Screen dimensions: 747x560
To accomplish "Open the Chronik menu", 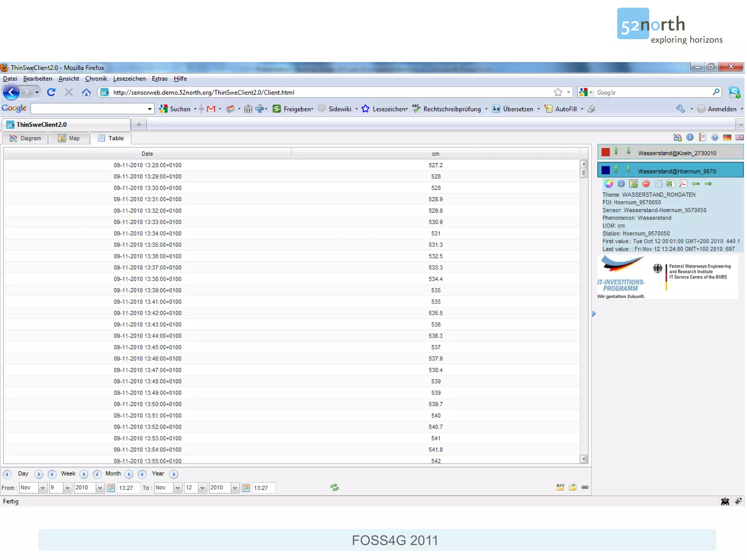I will [x=96, y=79].
